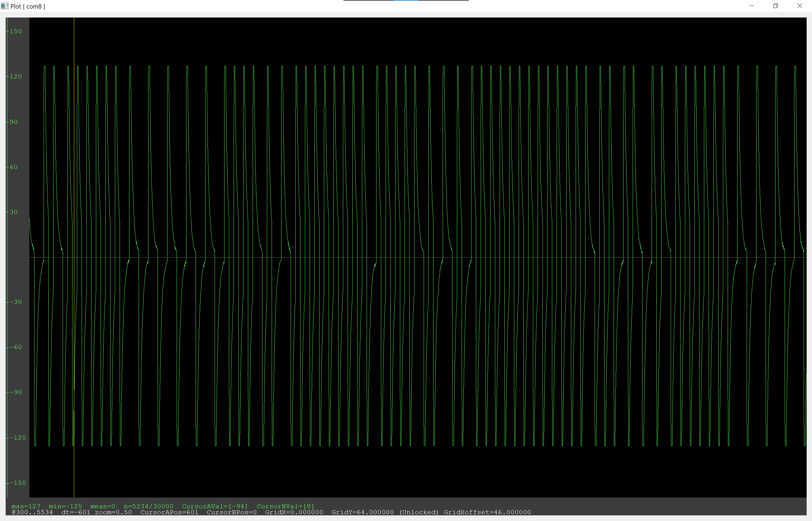Click the (Unlocked) grid status text
Screen dimensions: 812x521
(x=419, y=512)
